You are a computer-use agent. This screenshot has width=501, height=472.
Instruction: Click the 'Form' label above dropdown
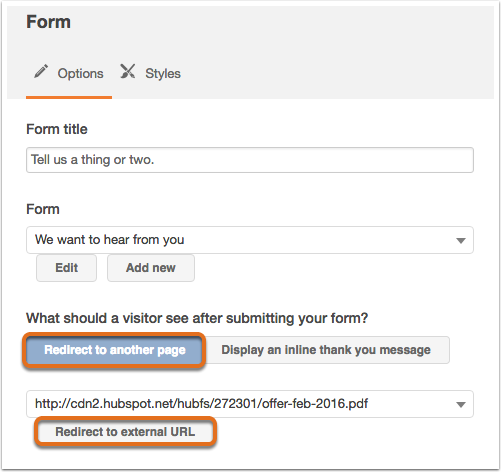tap(43, 209)
